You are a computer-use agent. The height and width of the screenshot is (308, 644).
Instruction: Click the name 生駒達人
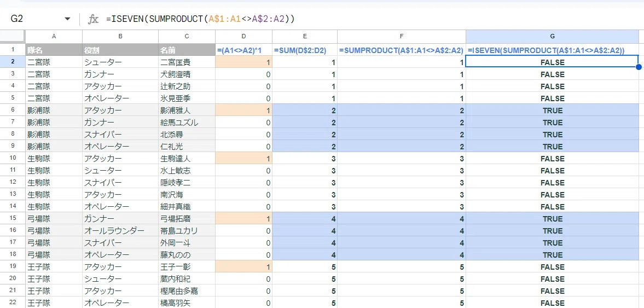coord(175,159)
